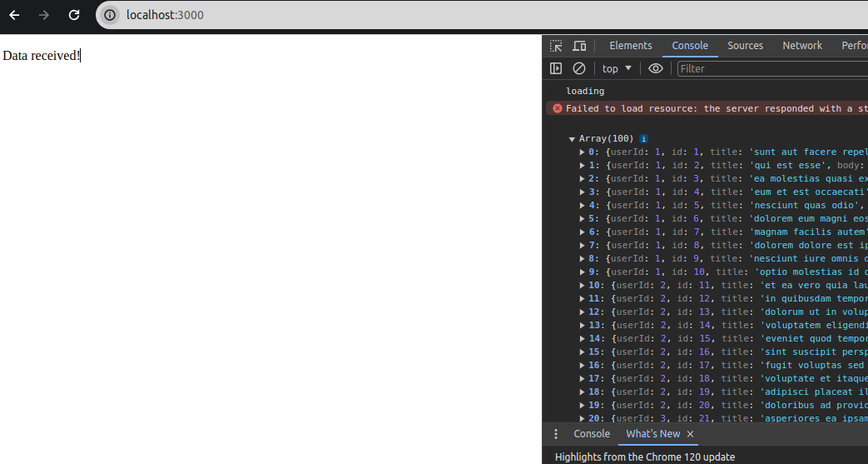868x464 pixels.
Task: View site information icon in address bar
Action: (x=110, y=15)
